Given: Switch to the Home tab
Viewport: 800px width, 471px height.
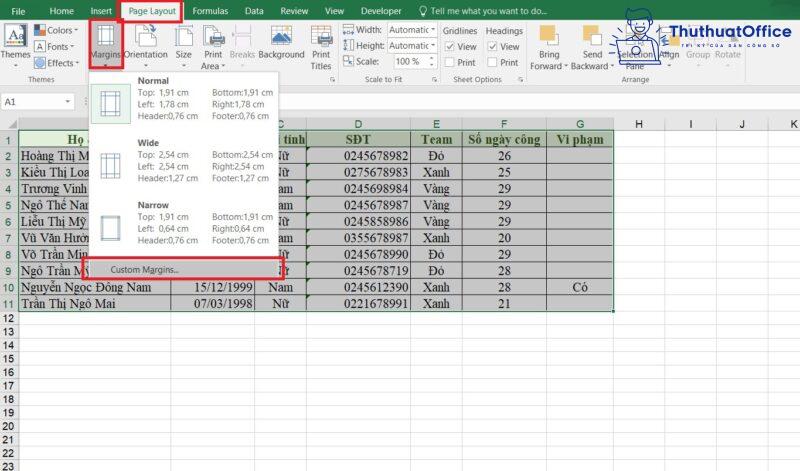Looking at the screenshot, I should click(x=61, y=11).
